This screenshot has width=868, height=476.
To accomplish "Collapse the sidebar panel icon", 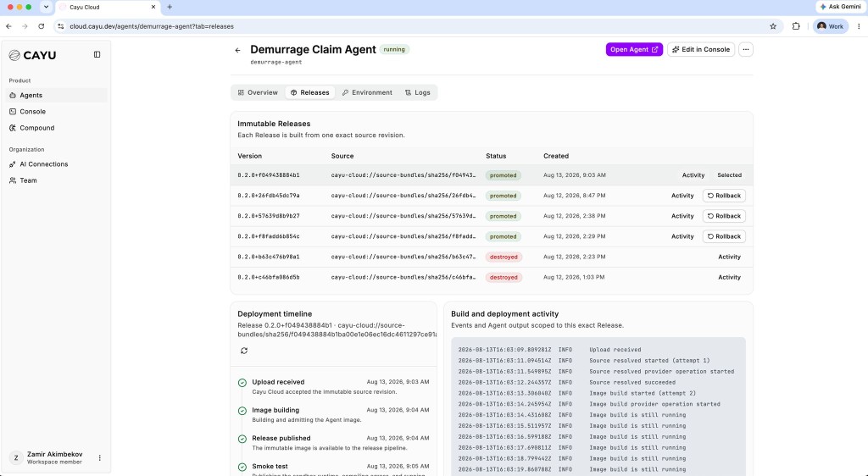I will [97, 55].
